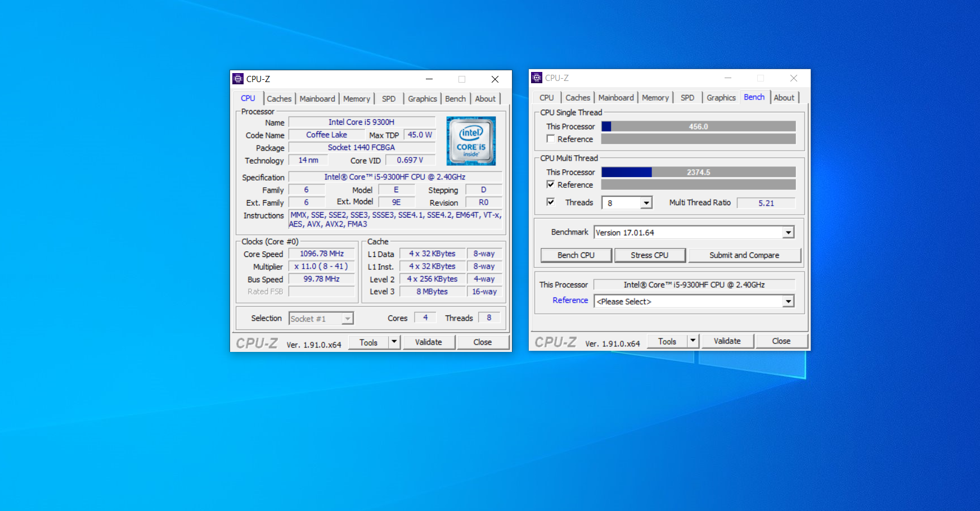Click Close button in left window
Viewport: 980px width, 511px height.
pyautogui.click(x=483, y=342)
